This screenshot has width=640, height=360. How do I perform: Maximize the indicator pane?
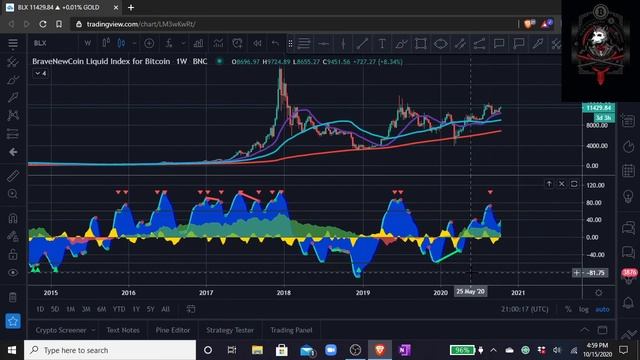coord(574,184)
